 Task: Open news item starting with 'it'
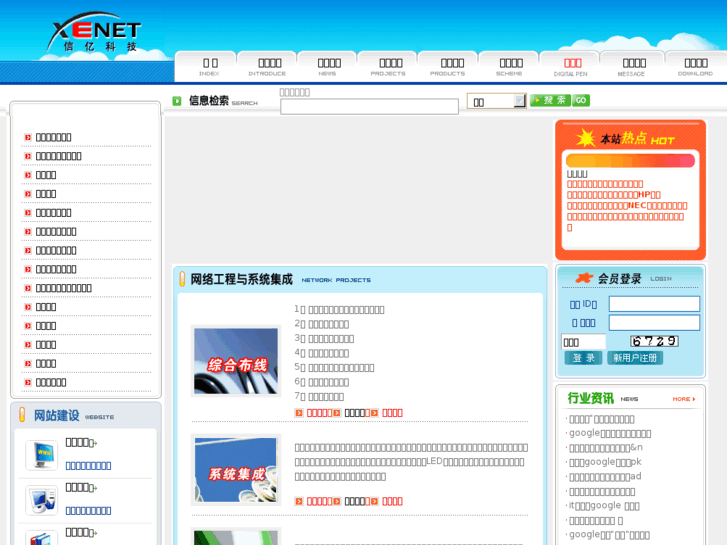604,506
